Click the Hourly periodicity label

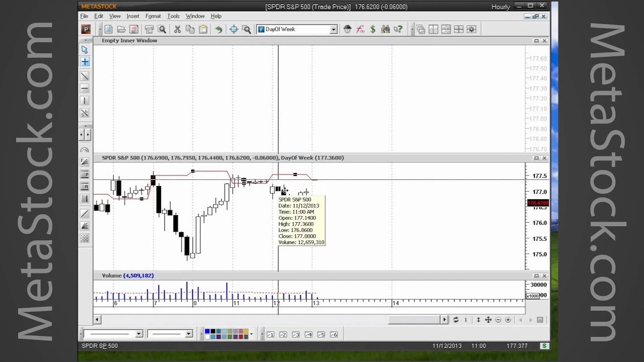(x=501, y=7)
